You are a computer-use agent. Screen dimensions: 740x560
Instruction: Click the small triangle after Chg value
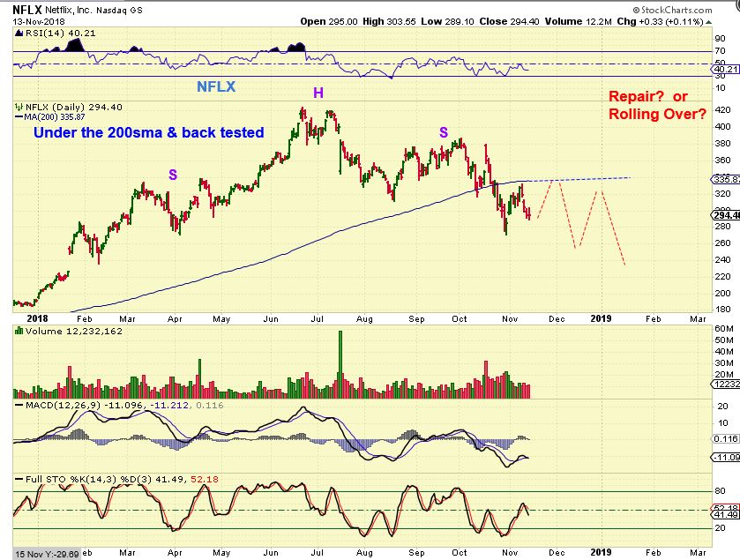[x=709, y=22]
